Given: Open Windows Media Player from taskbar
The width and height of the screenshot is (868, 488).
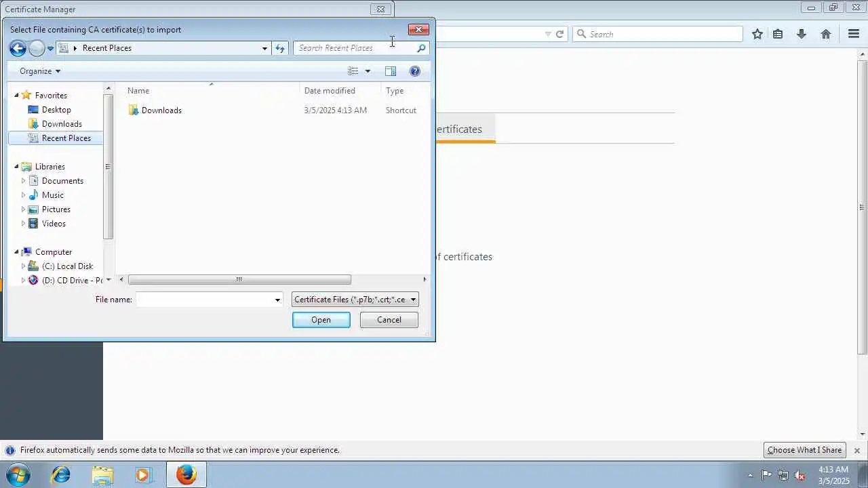Looking at the screenshot, I should 143,474.
